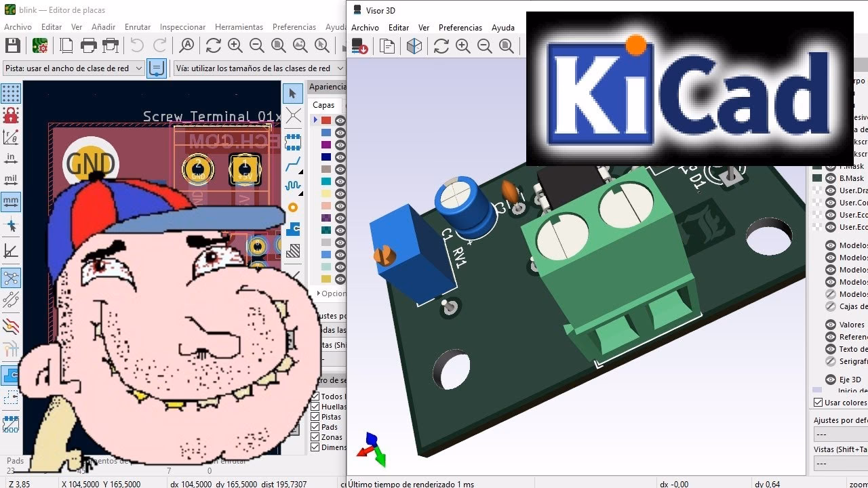
Task: Open the Preferencias menu in Visor 3D
Action: [x=460, y=28]
